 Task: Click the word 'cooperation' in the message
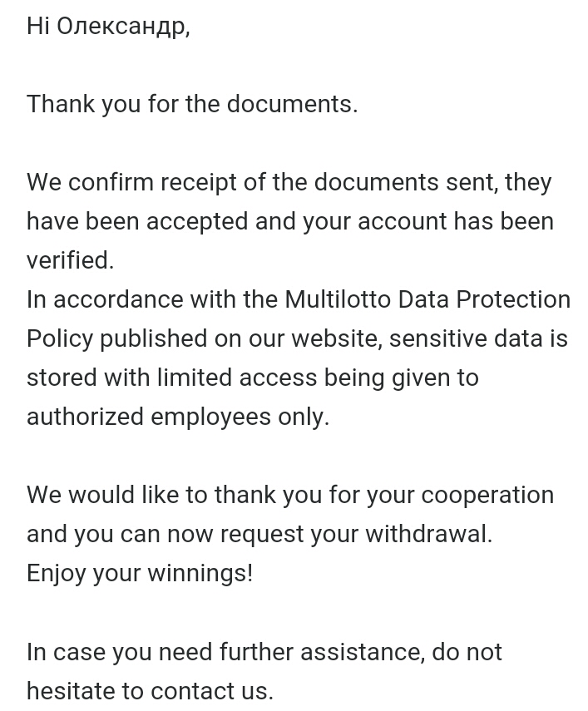pos(487,495)
